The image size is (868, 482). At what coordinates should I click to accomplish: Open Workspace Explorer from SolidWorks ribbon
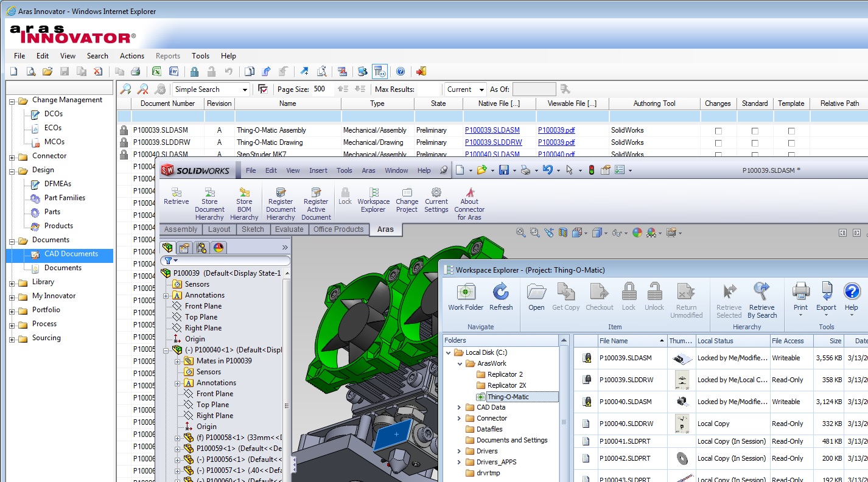tap(373, 200)
